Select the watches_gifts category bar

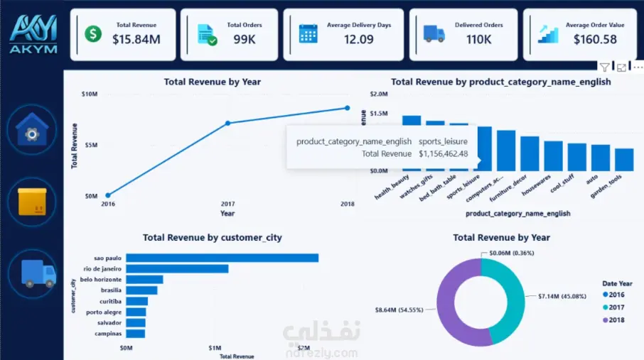(x=435, y=123)
